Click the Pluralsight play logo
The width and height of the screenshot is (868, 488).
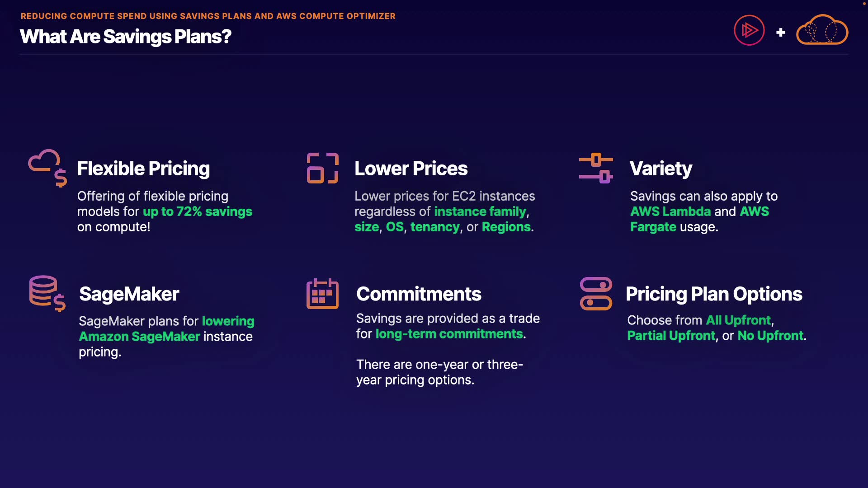[x=749, y=31]
